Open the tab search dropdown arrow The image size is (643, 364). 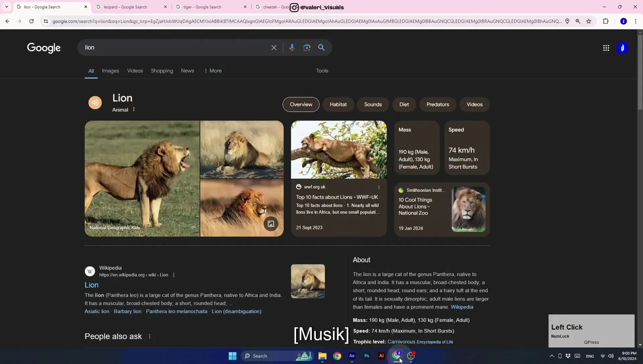tap(6, 7)
